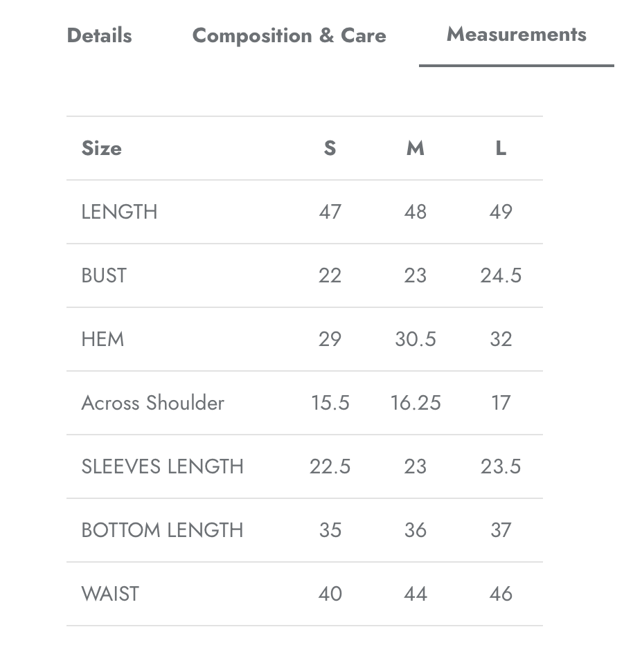The width and height of the screenshot is (633, 672).
Task: Click the 47 length value for S
Action: click(330, 212)
